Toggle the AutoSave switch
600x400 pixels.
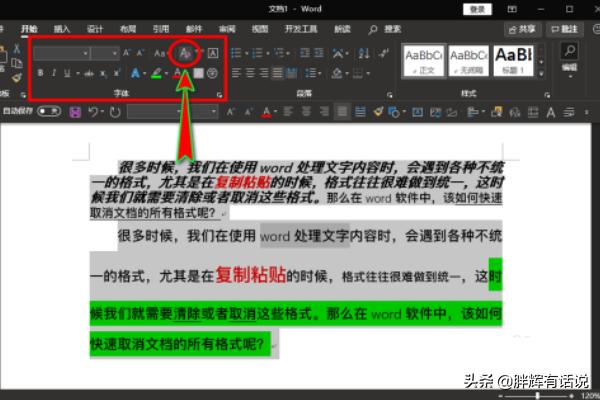click(x=49, y=111)
